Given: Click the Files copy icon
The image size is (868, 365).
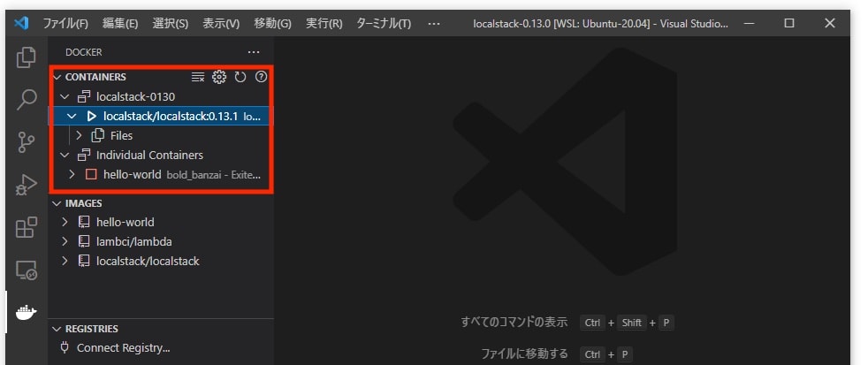Looking at the screenshot, I should click(98, 136).
